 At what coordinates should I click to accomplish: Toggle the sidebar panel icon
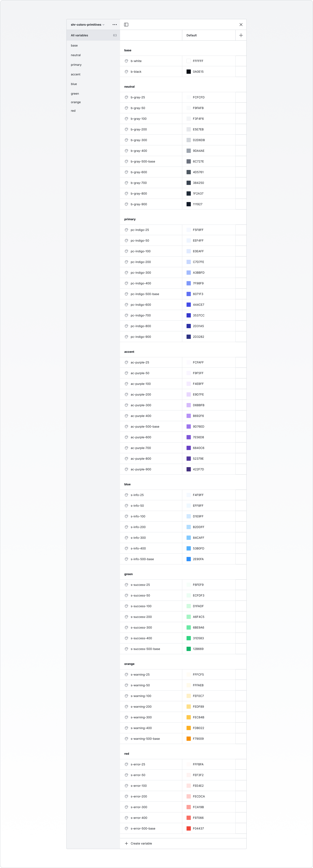point(126,25)
